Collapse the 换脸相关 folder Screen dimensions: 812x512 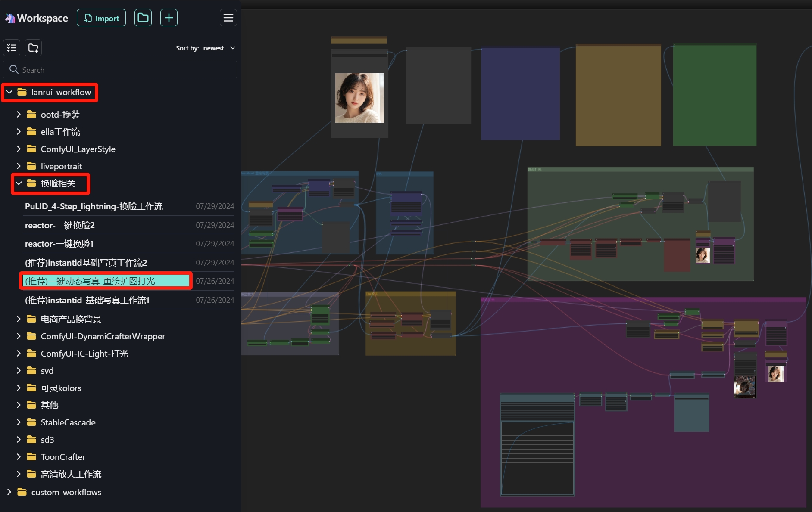coord(19,183)
